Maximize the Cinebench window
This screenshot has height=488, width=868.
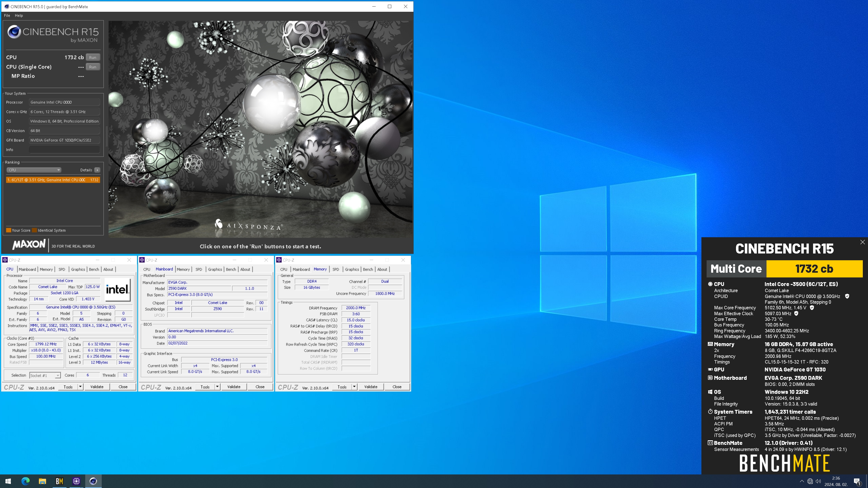click(389, 6)
